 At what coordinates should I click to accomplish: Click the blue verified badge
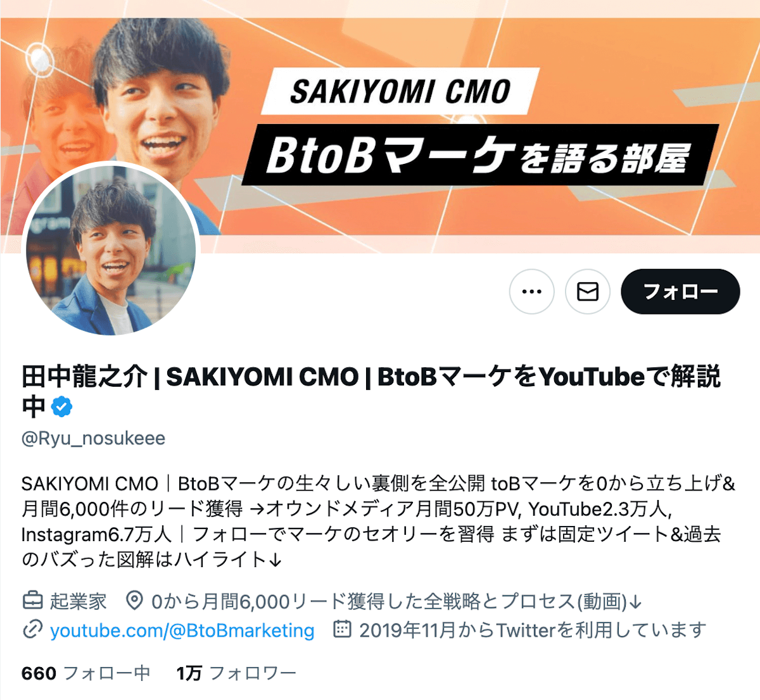point(61,407)
